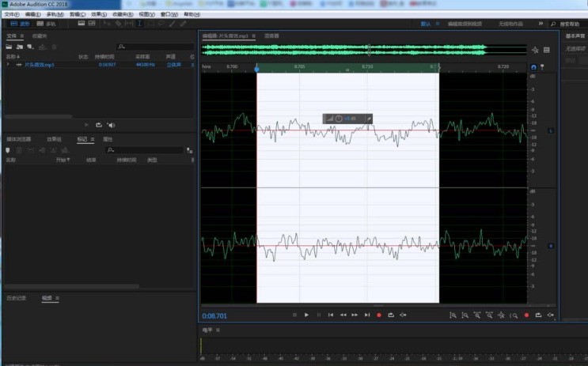Play the audio from the transport bar
This screenshot has width=588, height=366.
click(x=306, y=315)
